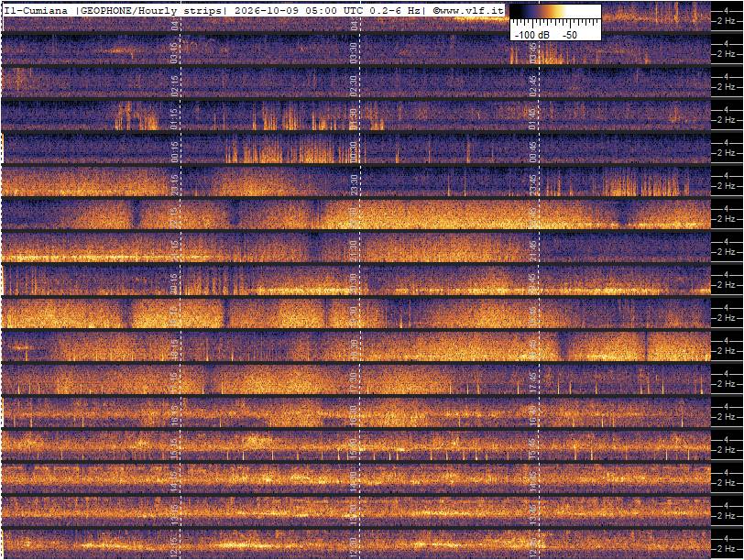Click the "4" axis label on the 14:00 strip
Viewport: 744px width, 560px height.
point(727,472)
